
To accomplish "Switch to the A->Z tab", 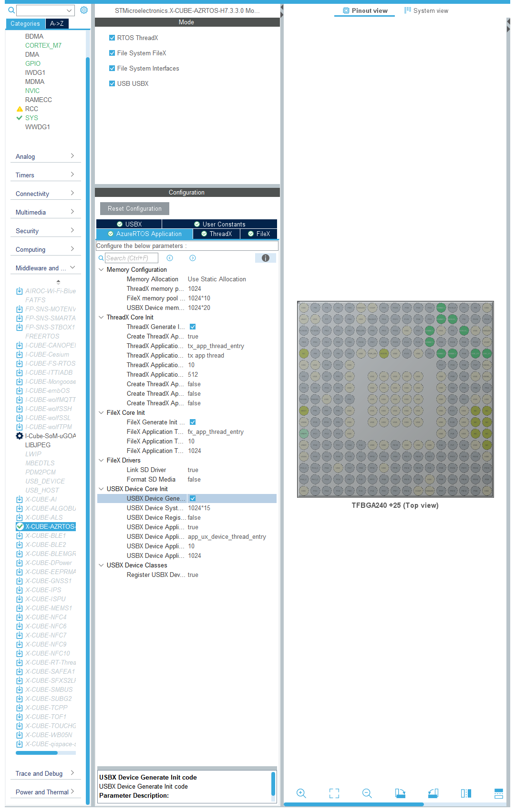I will (x=57, y=23).
